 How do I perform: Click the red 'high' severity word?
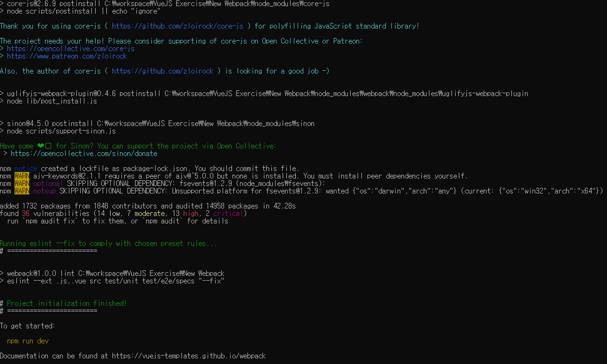[x=191, y=214]
